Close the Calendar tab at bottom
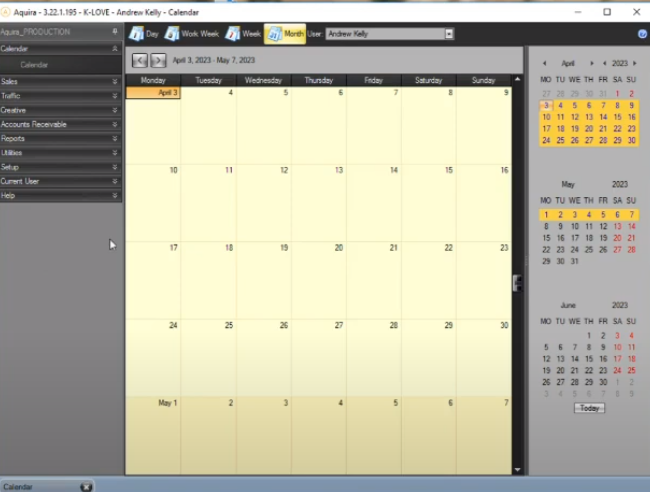The image size is (650, 492). coord(86,487)
